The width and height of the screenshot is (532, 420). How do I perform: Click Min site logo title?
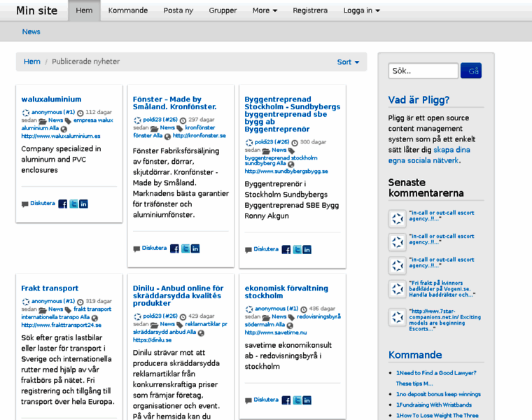(37, 10)
